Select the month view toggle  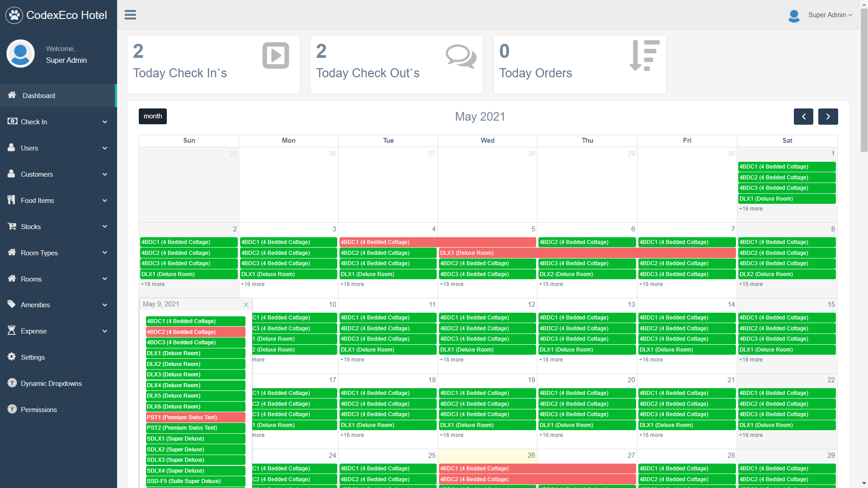pyautogui.click(x=153, y=116)
